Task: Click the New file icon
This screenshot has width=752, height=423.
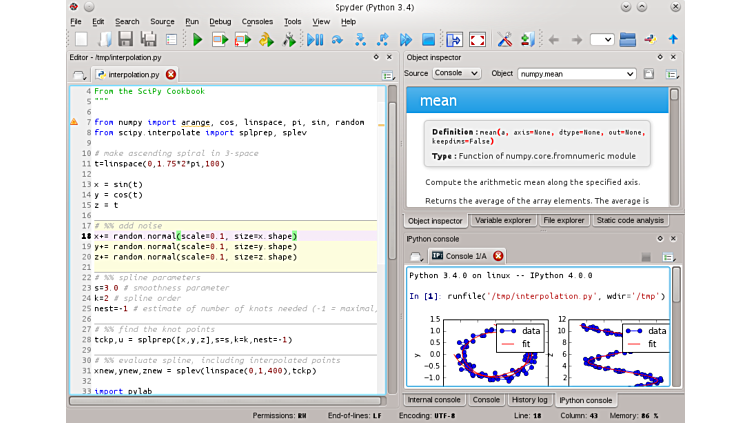Action: click(x=81, y=40)
